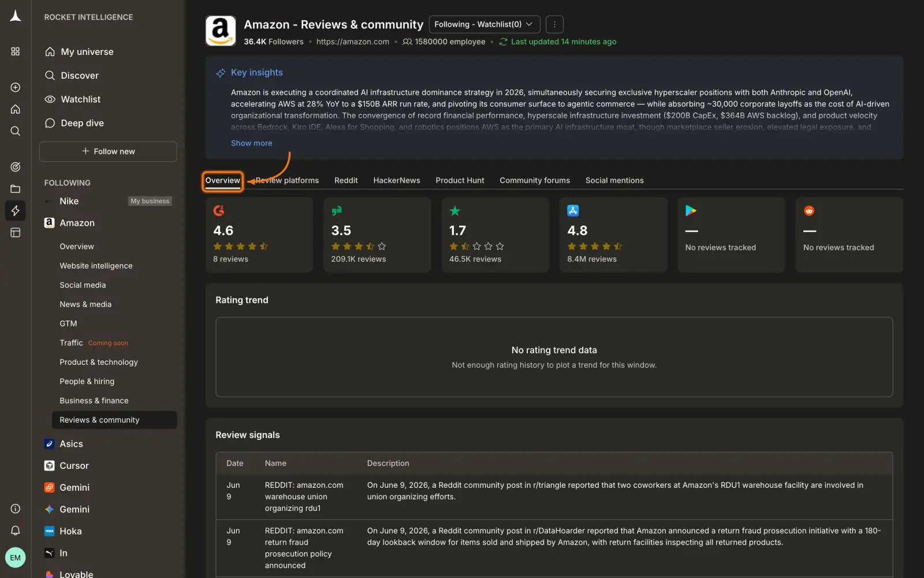Viewport: 924px width, 578px height.
Task: Open the notifications bell icon
Action: click(x=16, y=531)
